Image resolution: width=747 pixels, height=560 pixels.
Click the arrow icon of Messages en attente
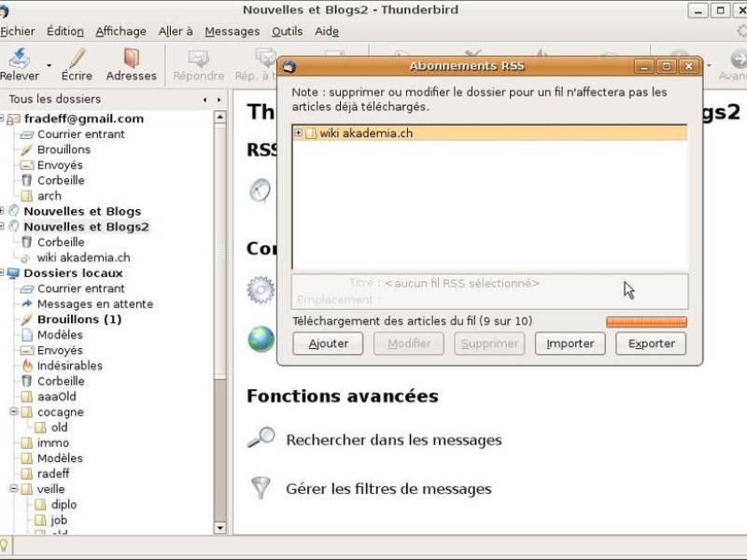pyautogui.click(x=27, y=304)
